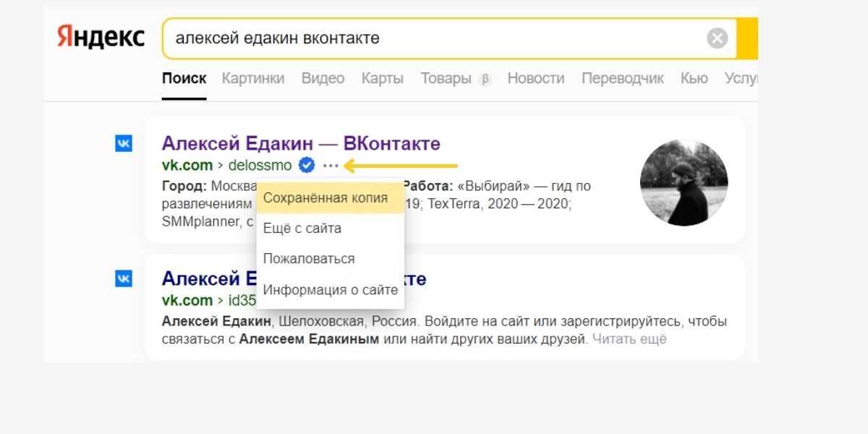Open the Видео tab

pyautogui.click(x=323, y=78)
